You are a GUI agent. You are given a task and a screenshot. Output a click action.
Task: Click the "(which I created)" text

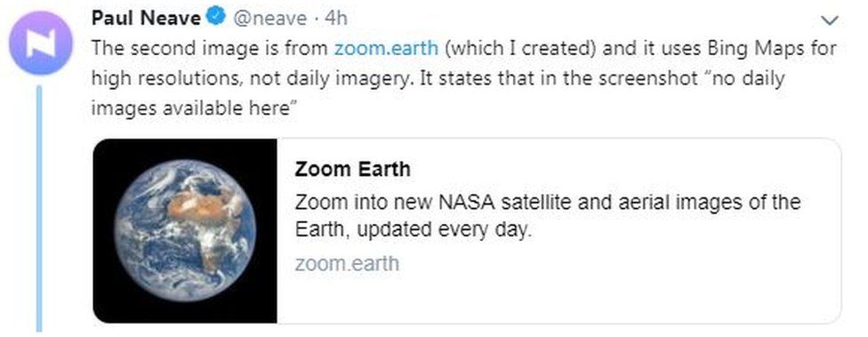coord(520,48)
